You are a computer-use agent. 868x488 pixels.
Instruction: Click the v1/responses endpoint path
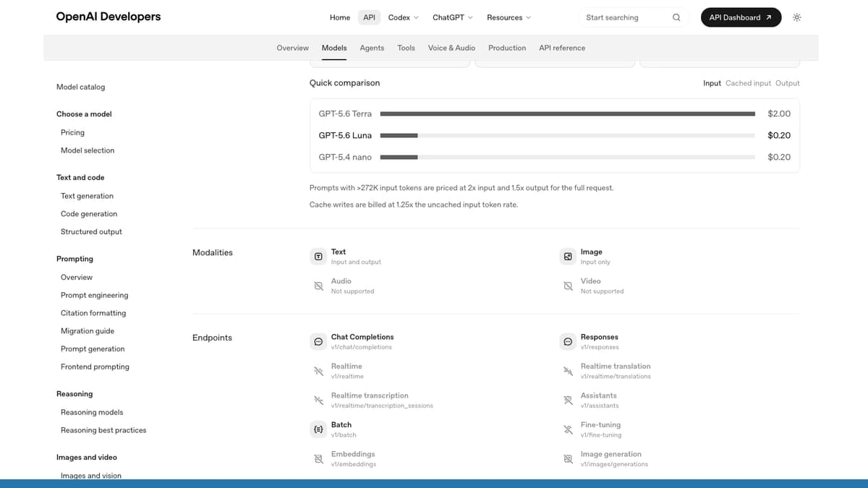pos(600,347)
